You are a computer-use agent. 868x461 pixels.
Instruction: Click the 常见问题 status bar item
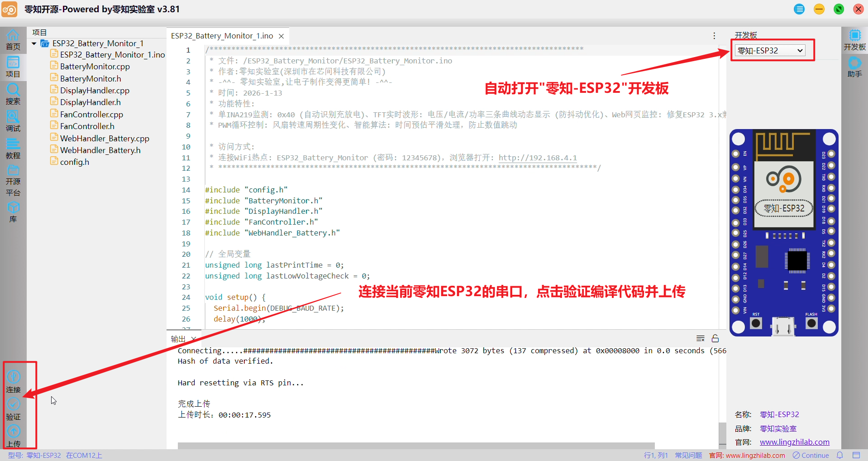coord(689,455)
